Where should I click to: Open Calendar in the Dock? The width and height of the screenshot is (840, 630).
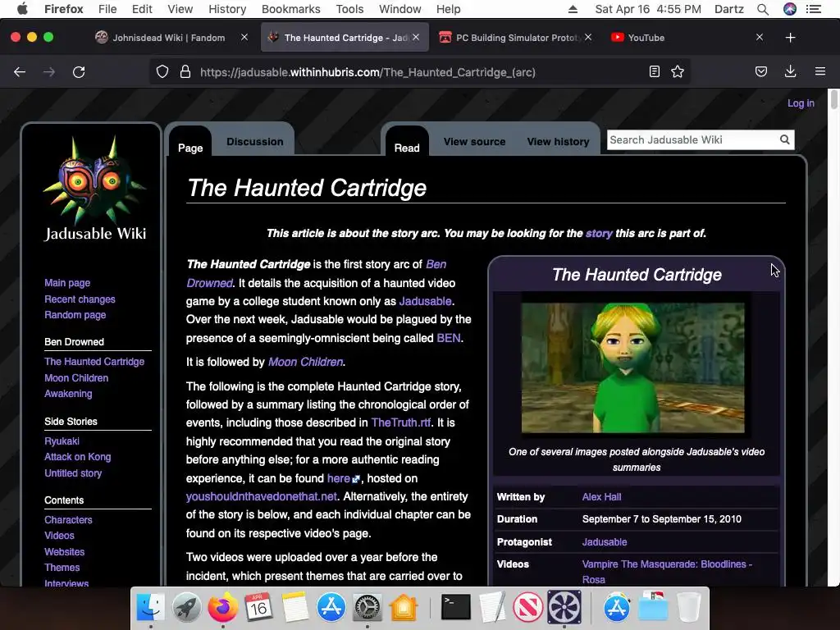coord(258,607)
